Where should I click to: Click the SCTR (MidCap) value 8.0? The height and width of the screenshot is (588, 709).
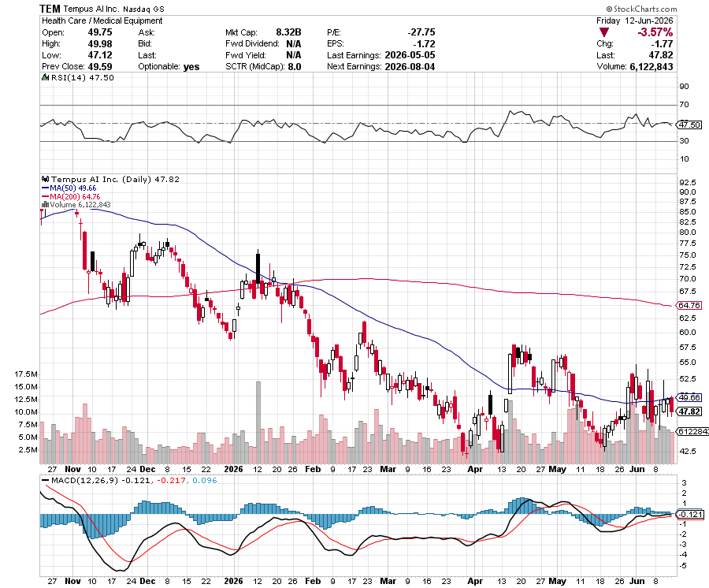pyautogui.click(x=294, y=66)
